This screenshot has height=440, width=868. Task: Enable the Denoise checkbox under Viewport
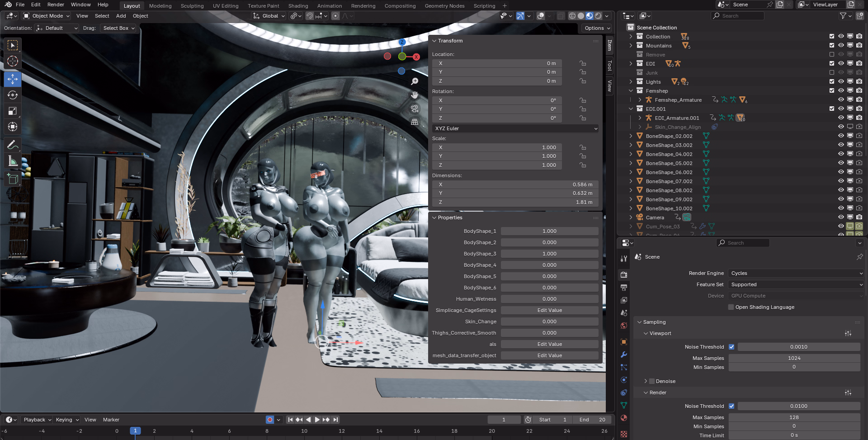[652, 381]
